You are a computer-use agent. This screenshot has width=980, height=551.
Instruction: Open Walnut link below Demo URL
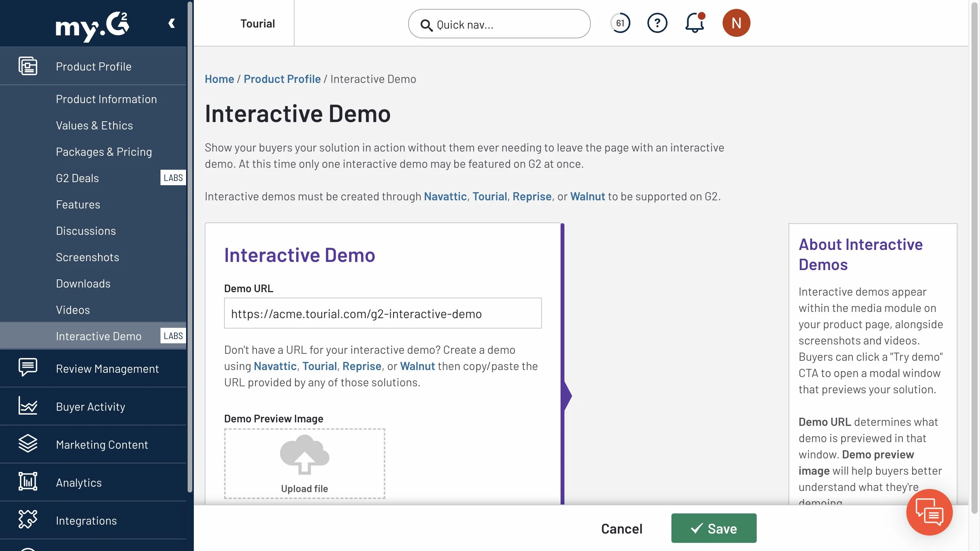pos(418,366)
